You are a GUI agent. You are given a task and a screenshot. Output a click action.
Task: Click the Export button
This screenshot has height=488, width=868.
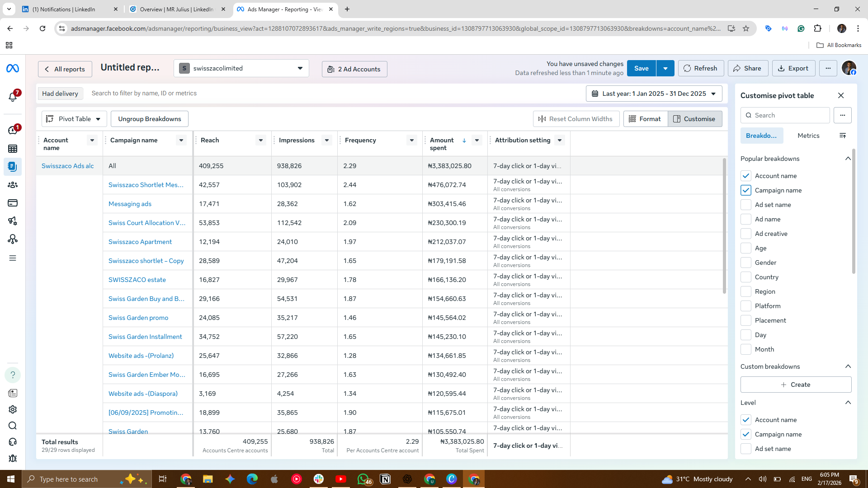click(793, 68)
